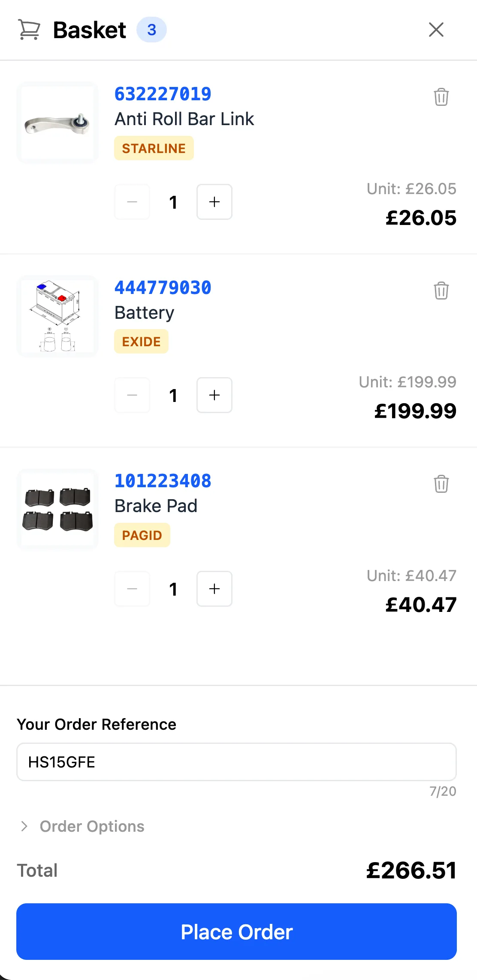Add one more Brake Pad
477x980 pixels.
click(x=214, y=589)
